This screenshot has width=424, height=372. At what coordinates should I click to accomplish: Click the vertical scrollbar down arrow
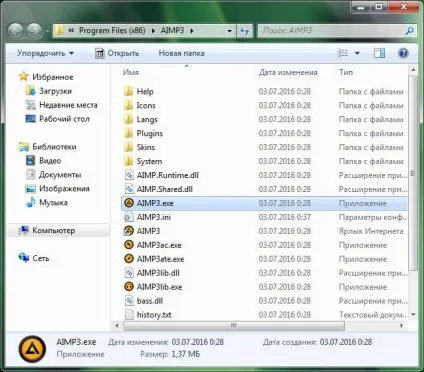tap(413, 315)
